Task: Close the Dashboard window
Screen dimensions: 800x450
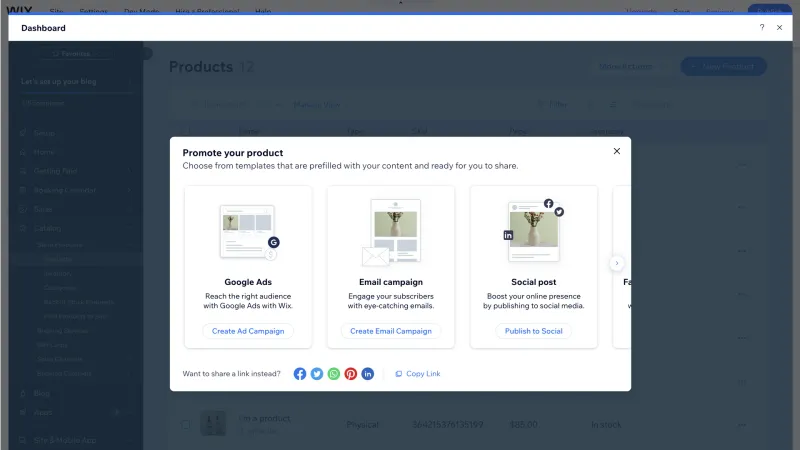Action: (779, 28)
